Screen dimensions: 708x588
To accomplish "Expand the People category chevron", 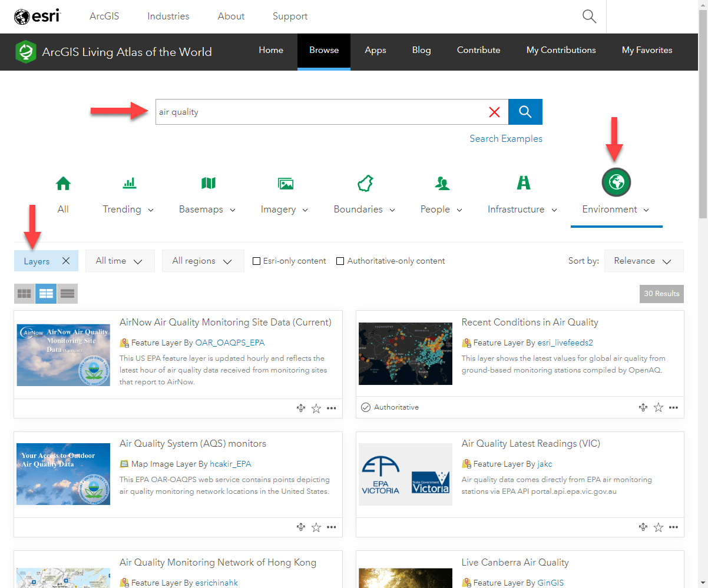I will pos(459,210).
